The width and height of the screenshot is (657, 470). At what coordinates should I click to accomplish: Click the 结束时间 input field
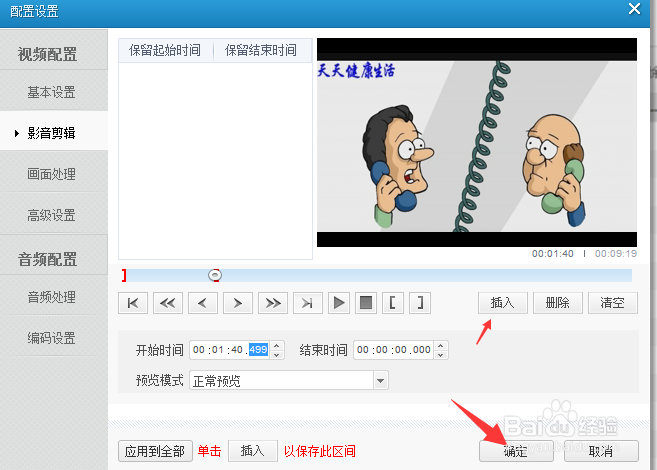[x=394, y=350]
